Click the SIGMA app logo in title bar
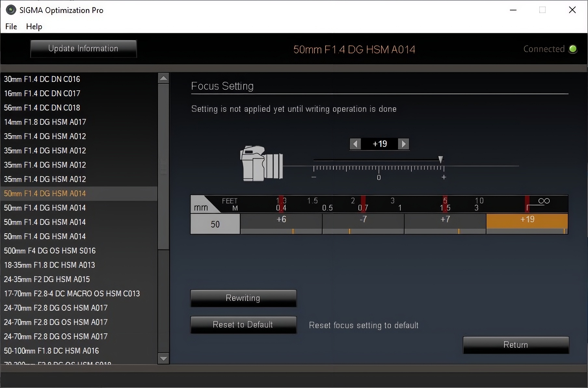The height and width of the screenshot is (388, 588). 11,10
